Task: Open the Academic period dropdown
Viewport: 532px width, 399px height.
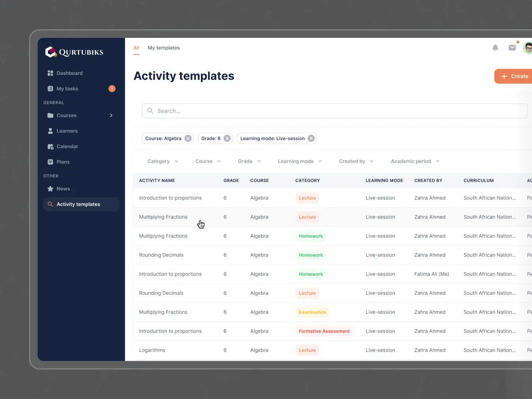Action: tap(415, 161)
